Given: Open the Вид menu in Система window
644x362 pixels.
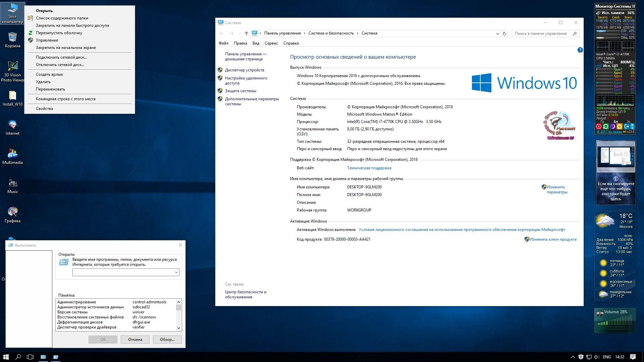Looking at the screenshot, I should click(256, 43).
